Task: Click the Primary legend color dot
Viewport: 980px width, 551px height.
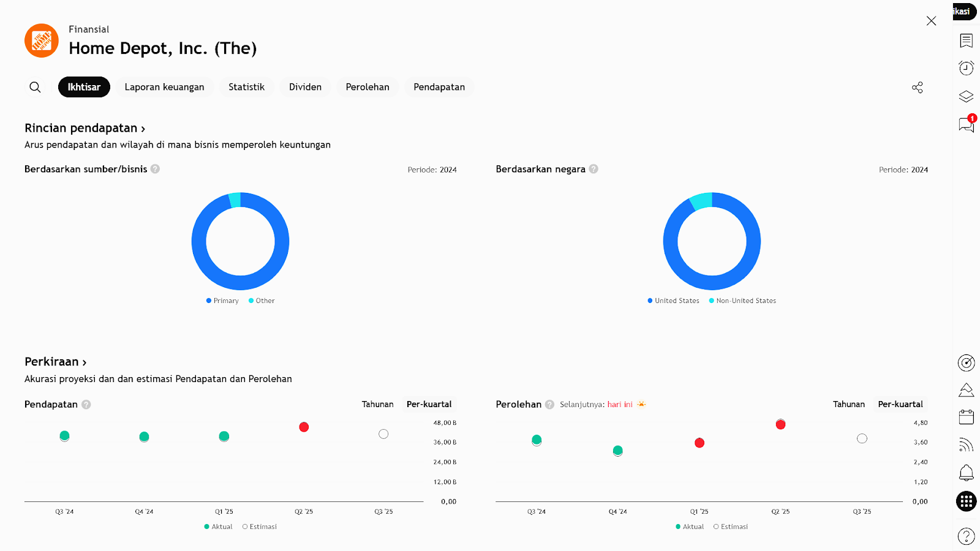Action: pyautogui.click(x=209, y=301)
